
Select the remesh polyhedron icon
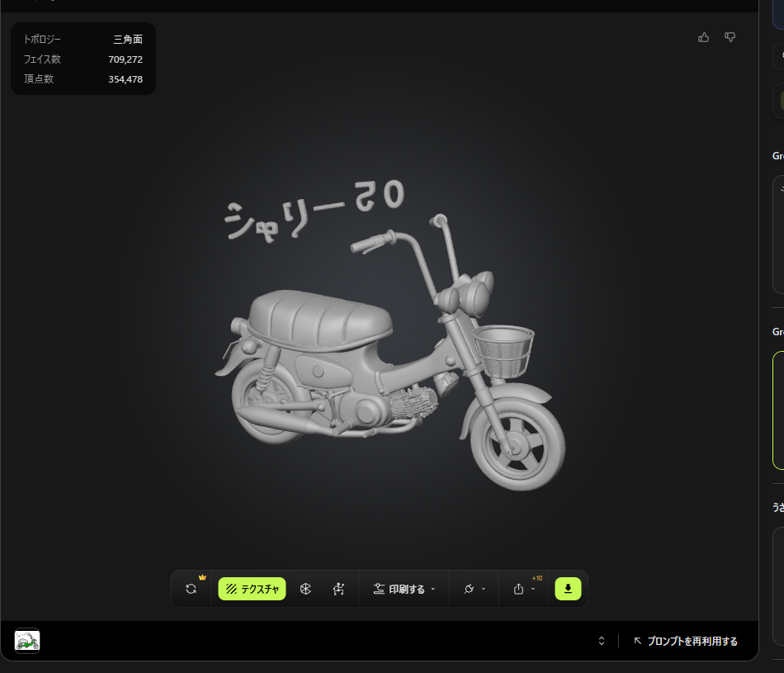(305, 589)
